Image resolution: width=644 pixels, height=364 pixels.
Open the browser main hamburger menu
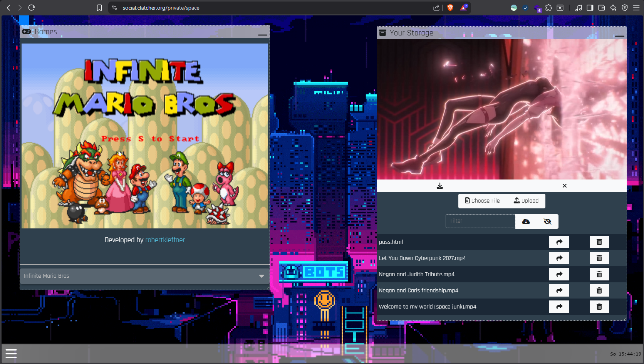(x=636, y=8)
